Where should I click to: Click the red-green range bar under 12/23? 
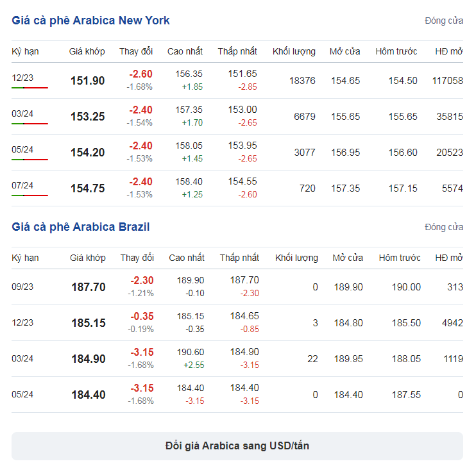30,88
